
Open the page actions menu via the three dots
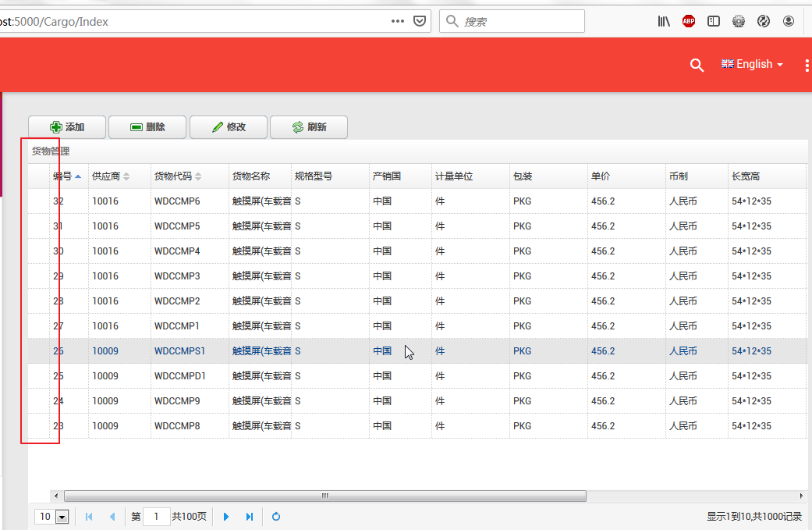pos(397,21)
